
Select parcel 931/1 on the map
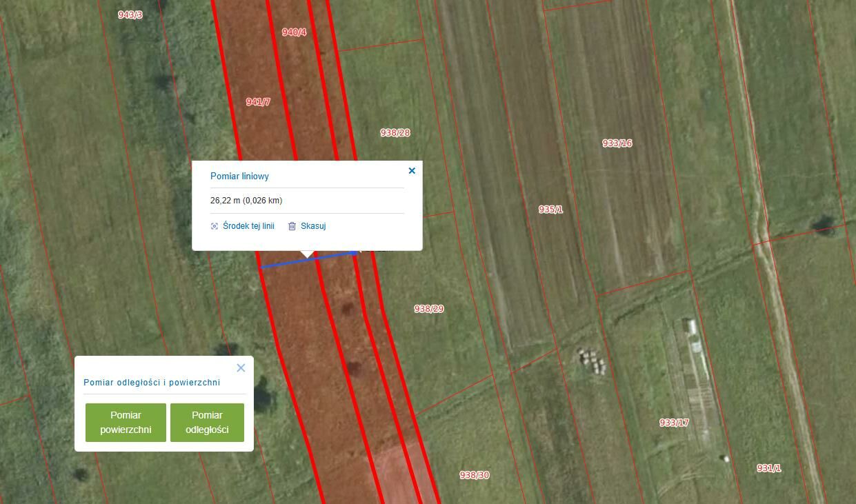pyautogui.click(x=768, y=468)
